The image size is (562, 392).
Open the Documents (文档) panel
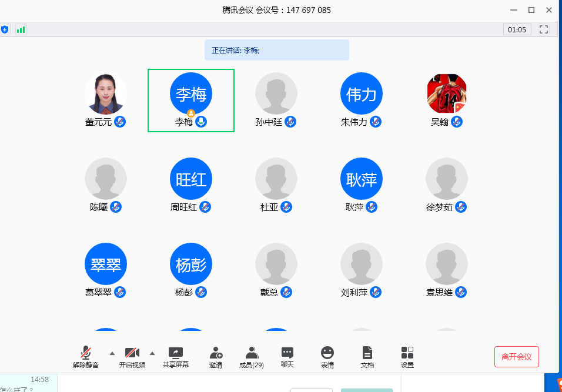point(367,353)
